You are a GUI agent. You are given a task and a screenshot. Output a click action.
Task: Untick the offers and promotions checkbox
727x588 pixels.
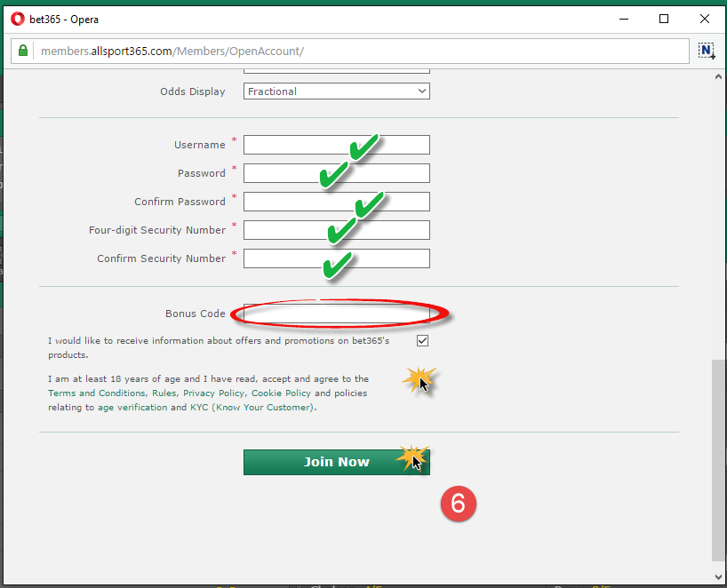[x=422, y=340]
